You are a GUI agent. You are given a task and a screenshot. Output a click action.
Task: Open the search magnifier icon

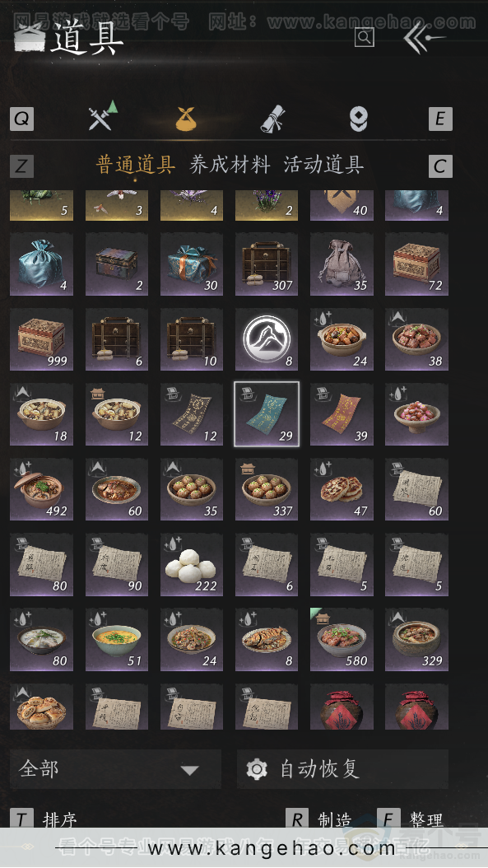364,37
